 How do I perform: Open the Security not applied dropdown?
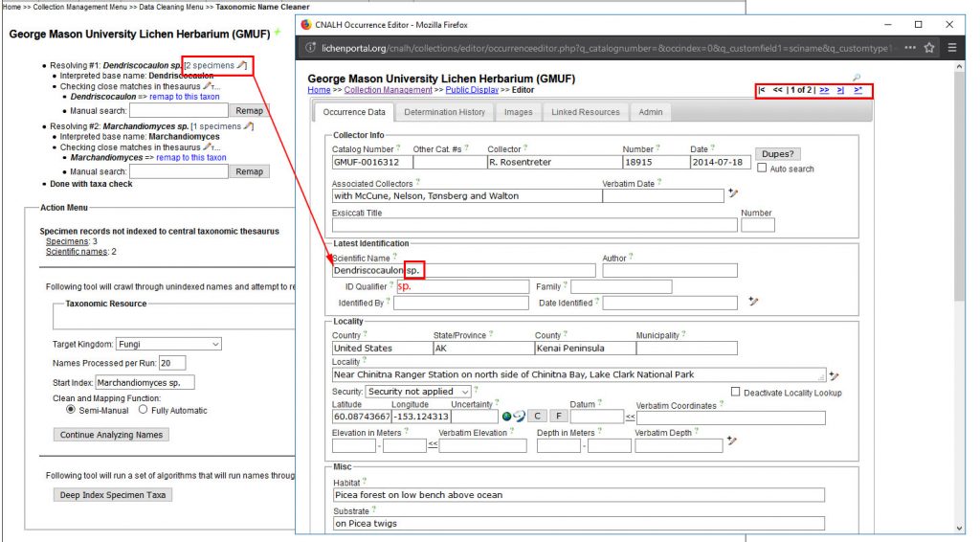pos(418,392)
